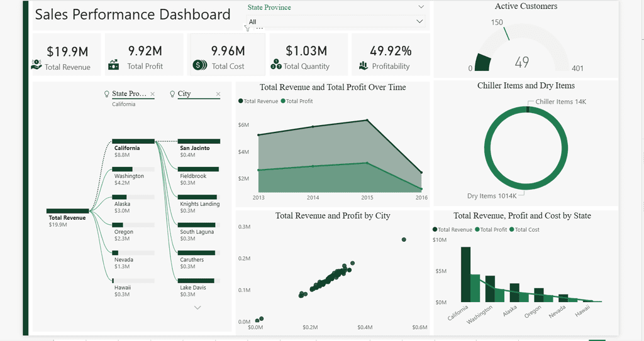Click the filter icon below State Province slicer

click(x=247, y=28)
